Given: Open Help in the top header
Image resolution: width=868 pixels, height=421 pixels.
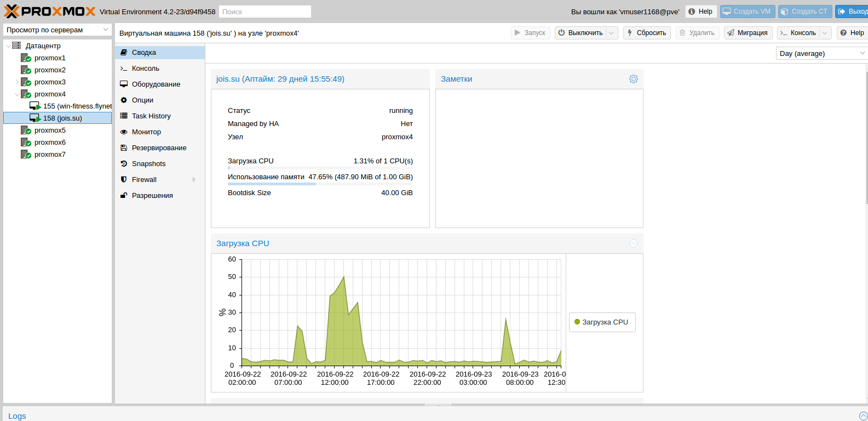Looking at the screenshot, I should pos(701,12).
